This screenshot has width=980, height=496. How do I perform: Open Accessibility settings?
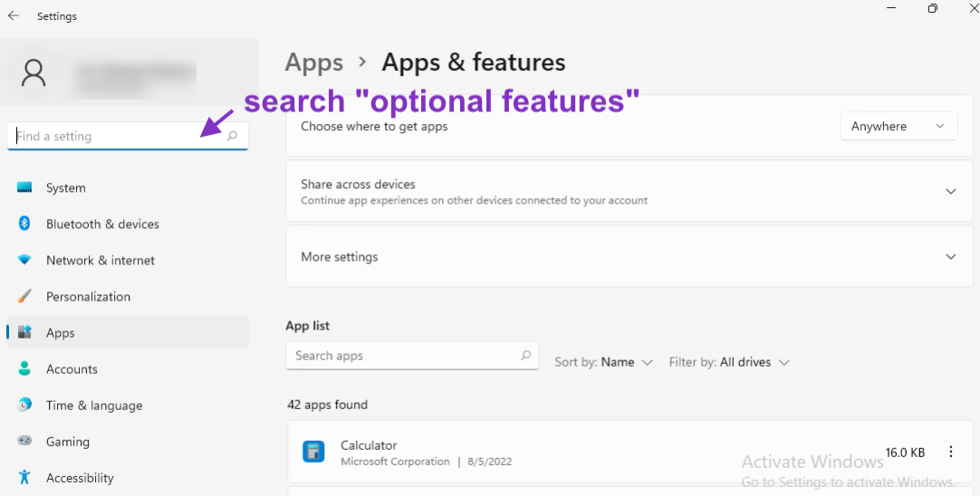tap(128, 477)
